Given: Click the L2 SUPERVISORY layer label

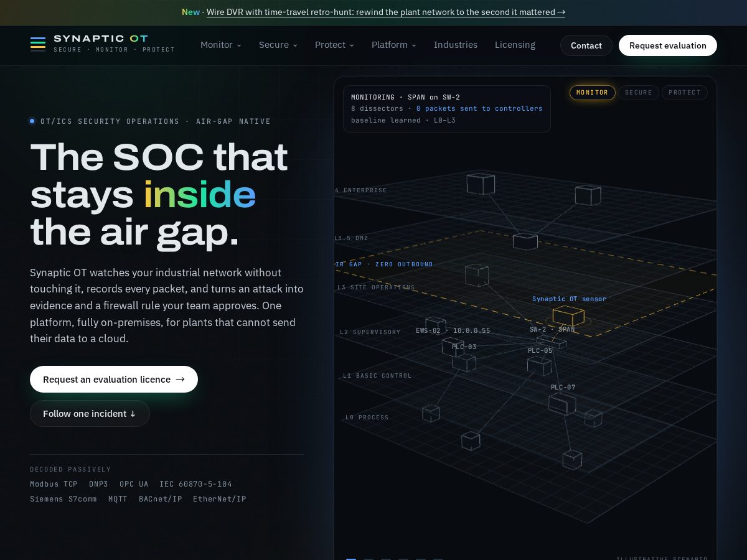Looking at the screenshot, I should point(370,332).
